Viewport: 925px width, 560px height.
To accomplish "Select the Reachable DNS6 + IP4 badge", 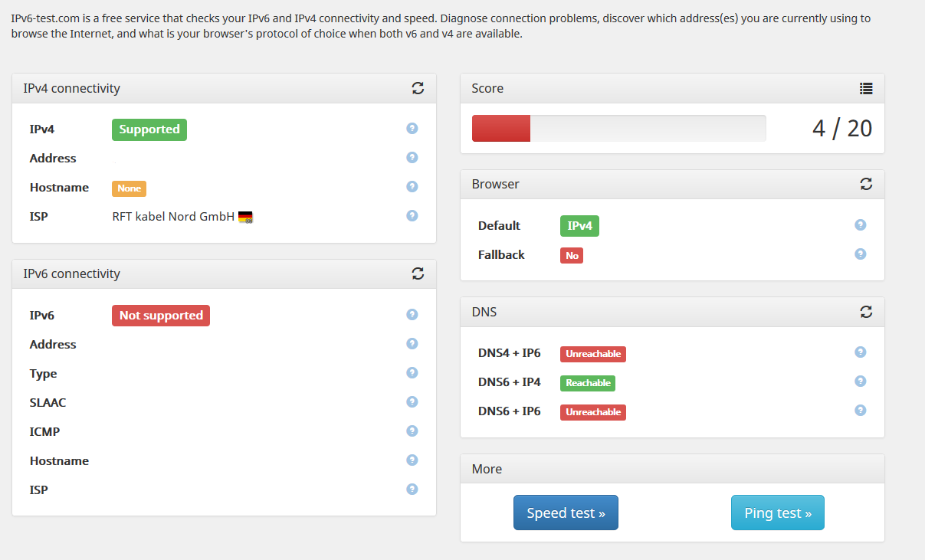I will 588,383.
